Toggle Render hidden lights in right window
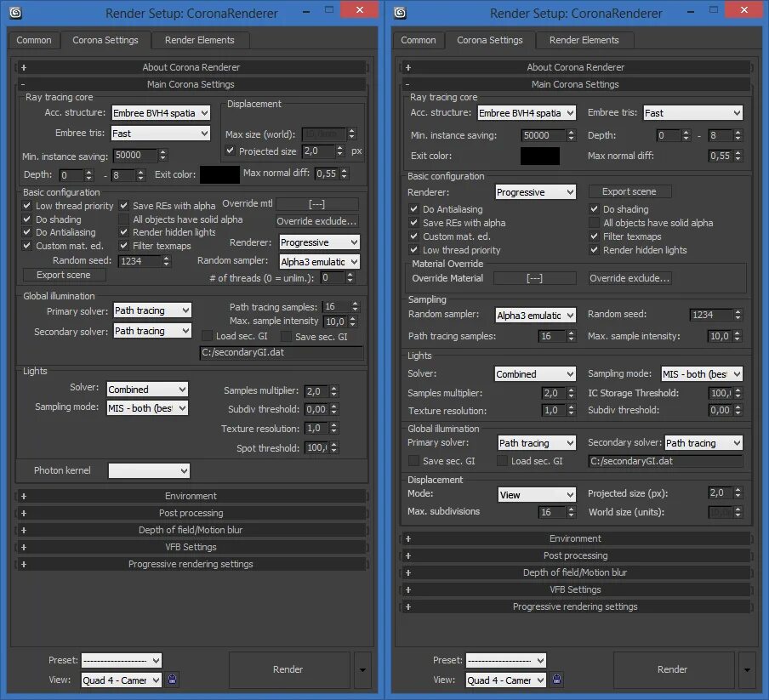The height and width of the screenshot is (700, 769). pyautogui.click(x=594, y=250)
